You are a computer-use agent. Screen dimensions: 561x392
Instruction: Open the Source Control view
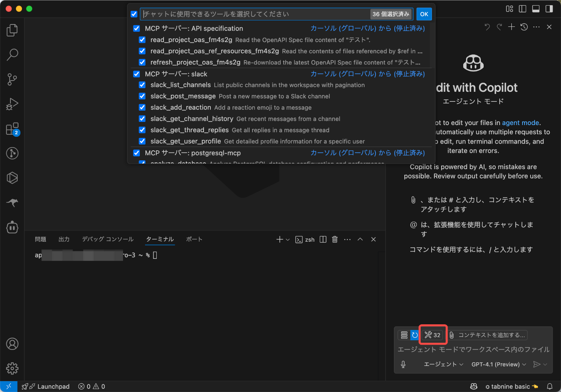click(12, 79)
